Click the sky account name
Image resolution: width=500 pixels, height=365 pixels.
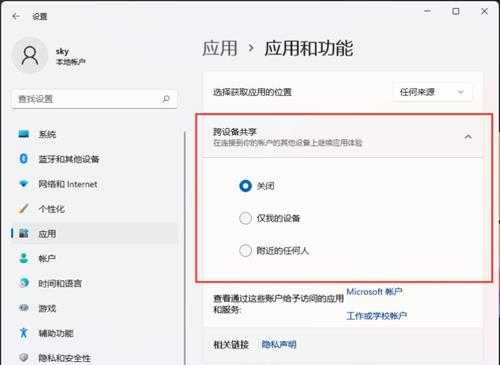(x=62, y=51)
